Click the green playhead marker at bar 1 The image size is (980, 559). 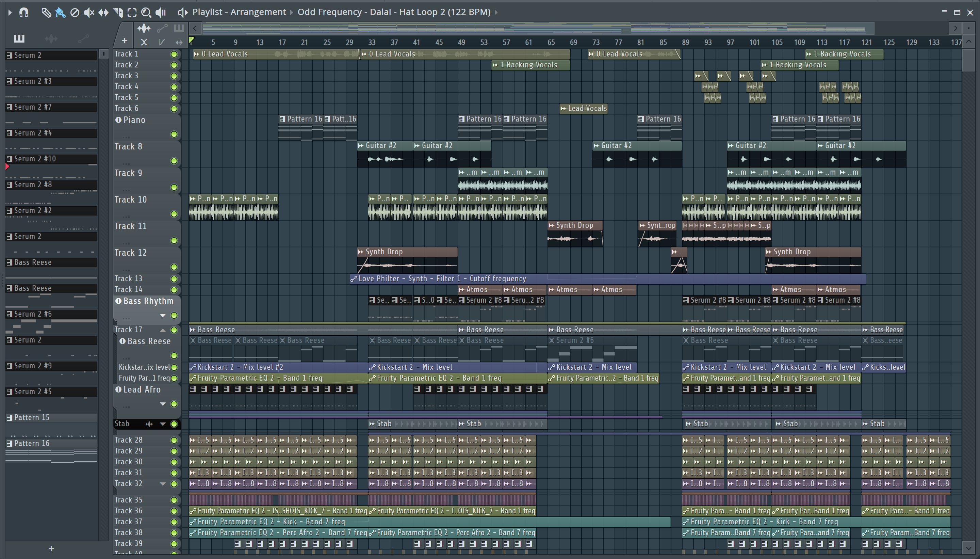click(191, 40)
